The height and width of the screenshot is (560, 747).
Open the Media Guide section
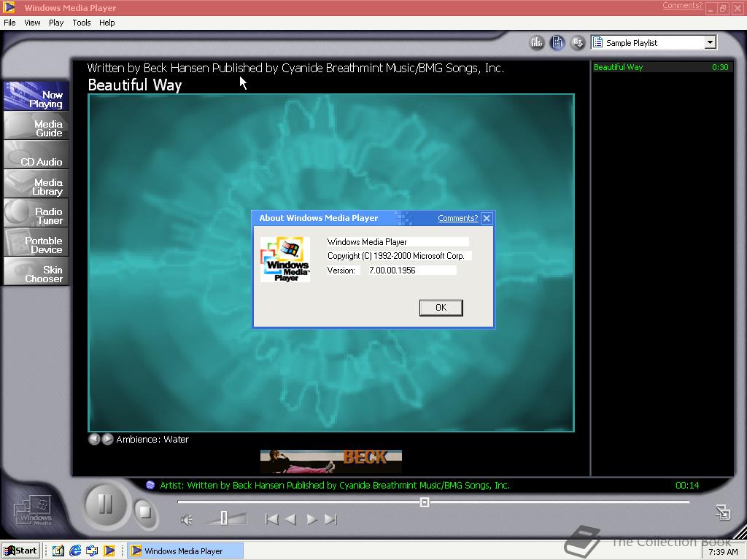coord(36,125)
